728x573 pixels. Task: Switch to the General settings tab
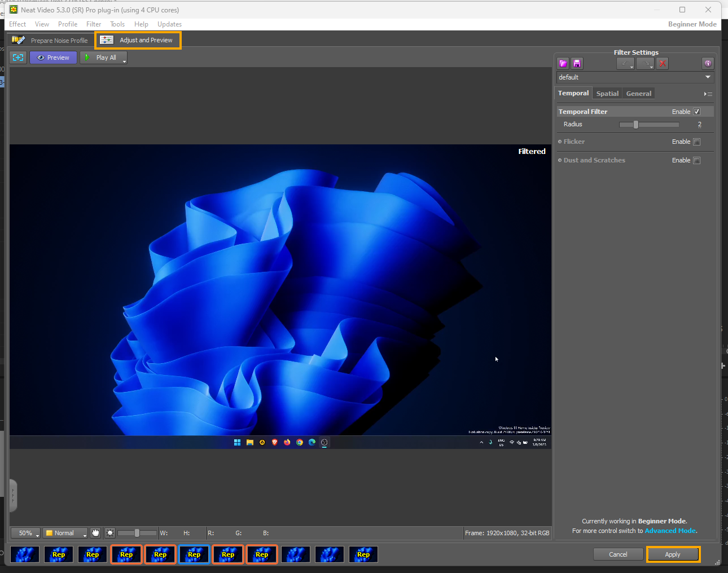coord(639,94)
